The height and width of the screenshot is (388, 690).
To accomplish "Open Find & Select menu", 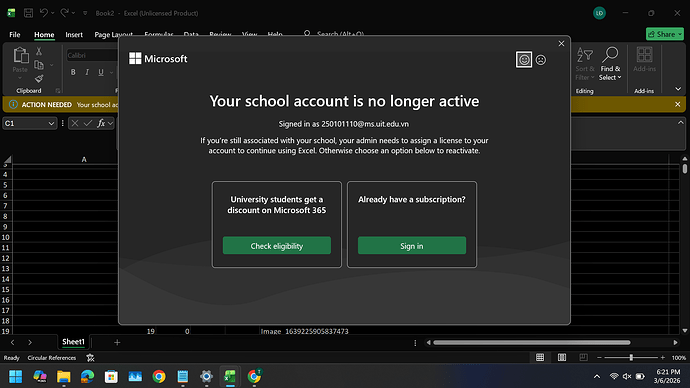I will click(610, 64).
